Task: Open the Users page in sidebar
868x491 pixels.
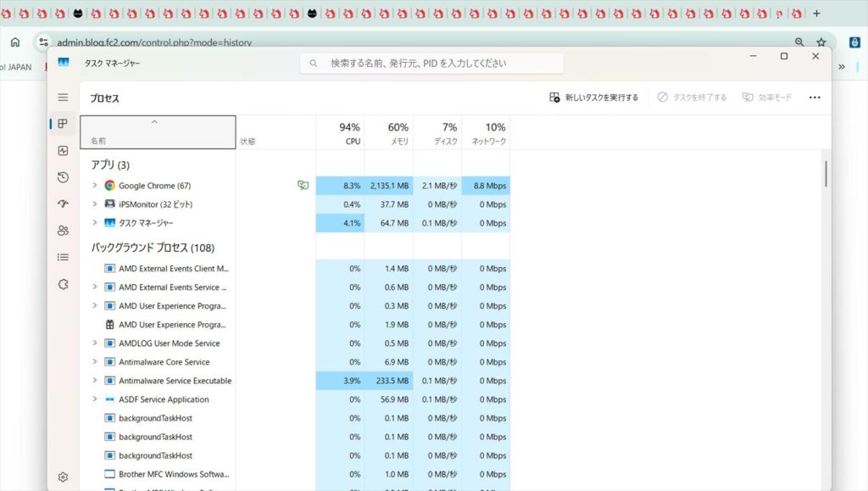Action: click(x=63, y=231)
